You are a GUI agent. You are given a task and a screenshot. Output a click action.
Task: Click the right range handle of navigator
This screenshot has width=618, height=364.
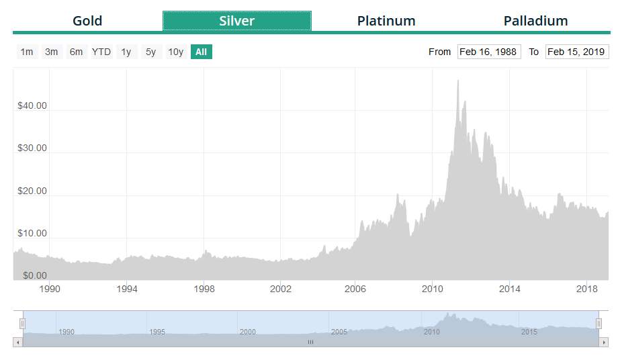tap(599, 324)
